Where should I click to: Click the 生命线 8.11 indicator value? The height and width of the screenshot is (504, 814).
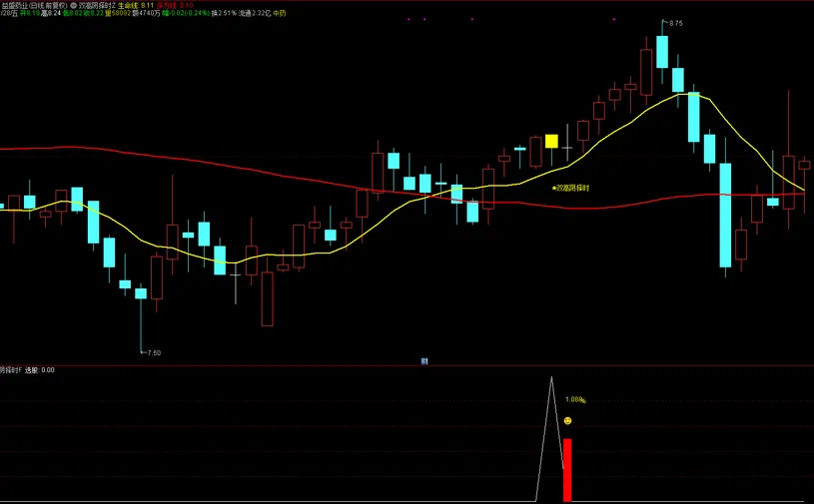click(x=136, y=5)
